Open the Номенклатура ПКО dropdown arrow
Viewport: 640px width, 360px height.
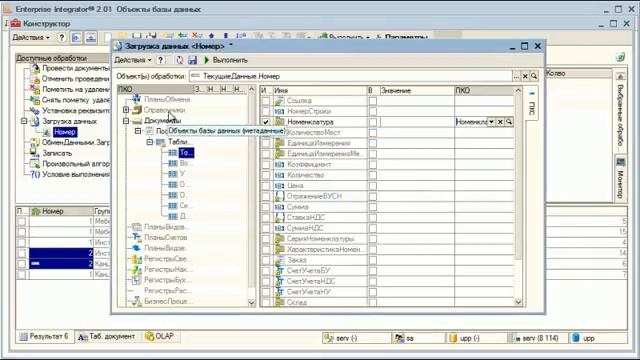(491, 122)
